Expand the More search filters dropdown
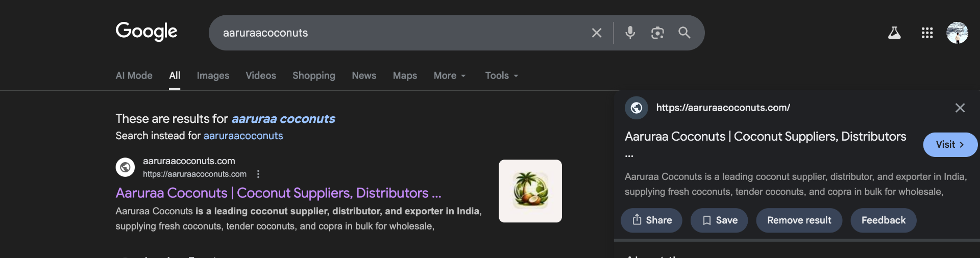 (x=449, y=75)
